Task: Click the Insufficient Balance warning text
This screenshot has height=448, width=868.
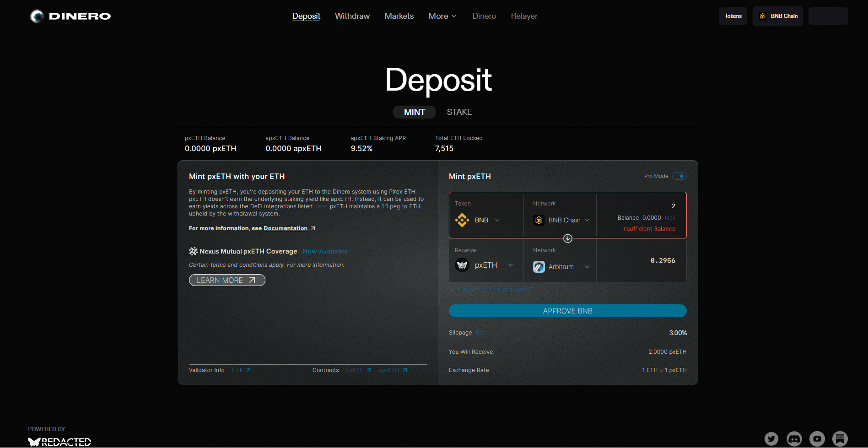Action: tap(648, 229)
